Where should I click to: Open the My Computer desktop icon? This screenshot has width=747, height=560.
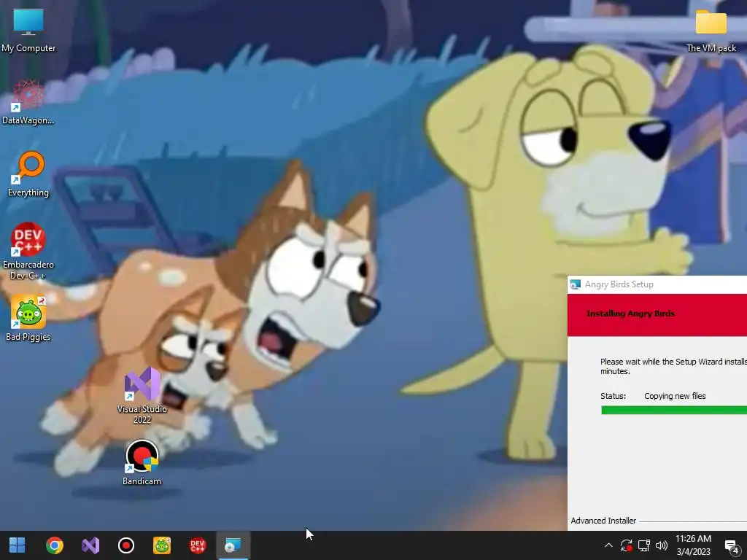tap(28, 29)
